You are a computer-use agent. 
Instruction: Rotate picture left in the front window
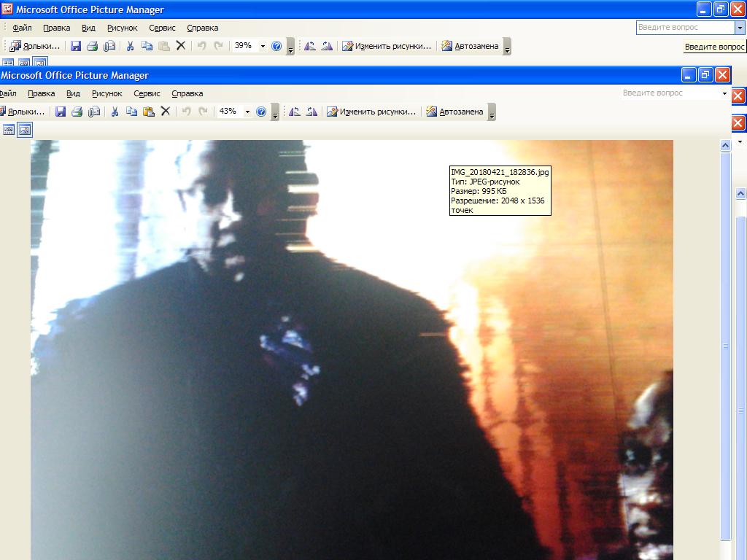(x=295, y=112)
